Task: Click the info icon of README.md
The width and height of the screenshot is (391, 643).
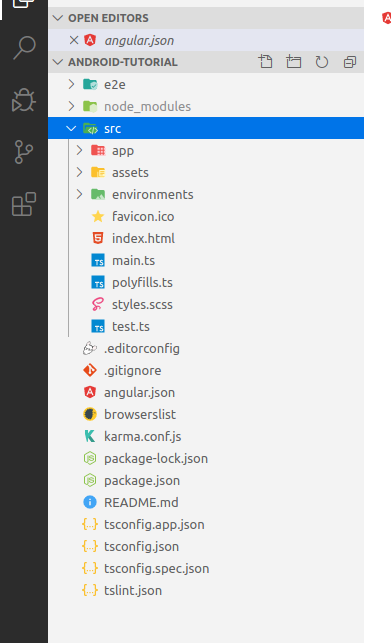Action: 90,502
